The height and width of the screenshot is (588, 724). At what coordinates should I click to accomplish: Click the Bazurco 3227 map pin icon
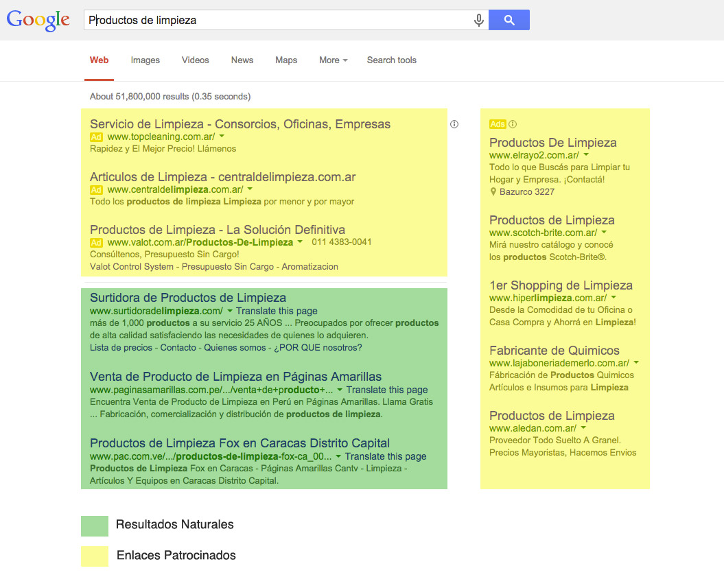(x=493, y=191)
